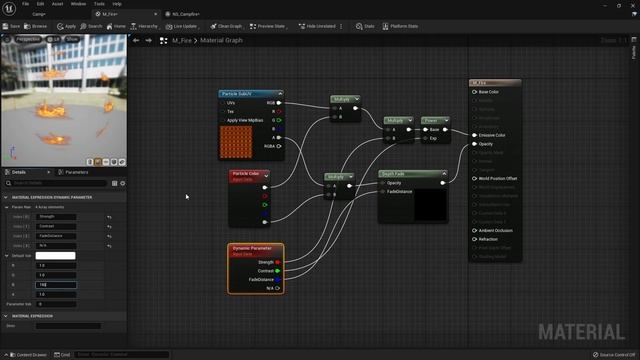Collapse the Default Value expander
The image size is (640, 360).
click(x=7, y=256)
